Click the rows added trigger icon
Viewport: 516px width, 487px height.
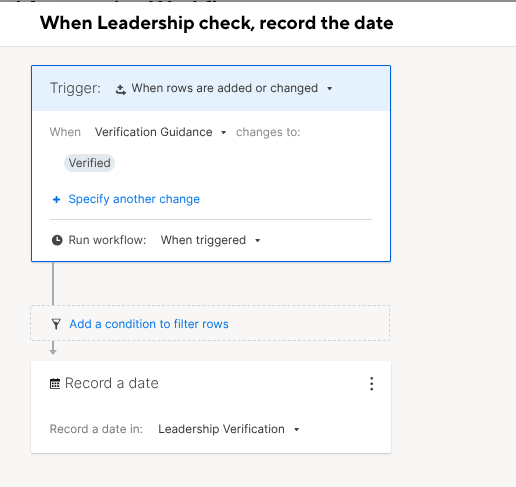[x=121, y=89]
